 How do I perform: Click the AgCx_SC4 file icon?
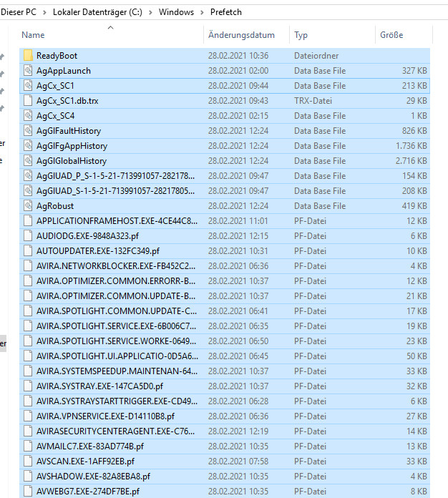click(28, 116)
